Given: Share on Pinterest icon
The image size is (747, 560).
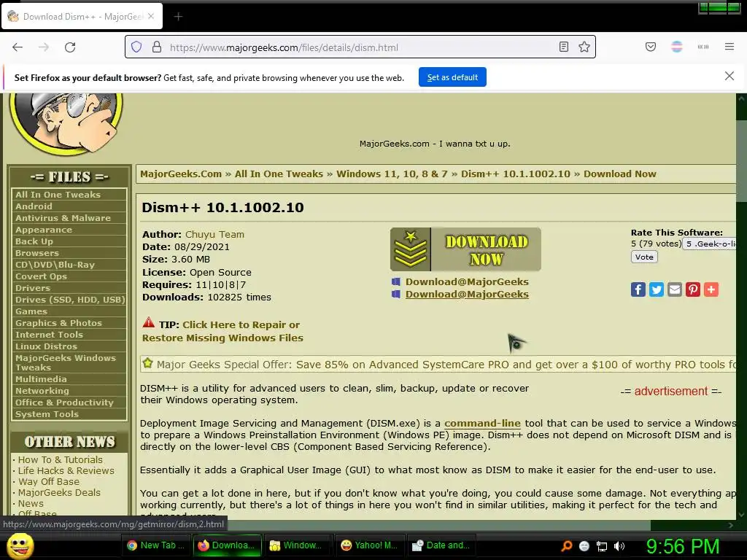Looking at the screenshot, I should point(693,289).
